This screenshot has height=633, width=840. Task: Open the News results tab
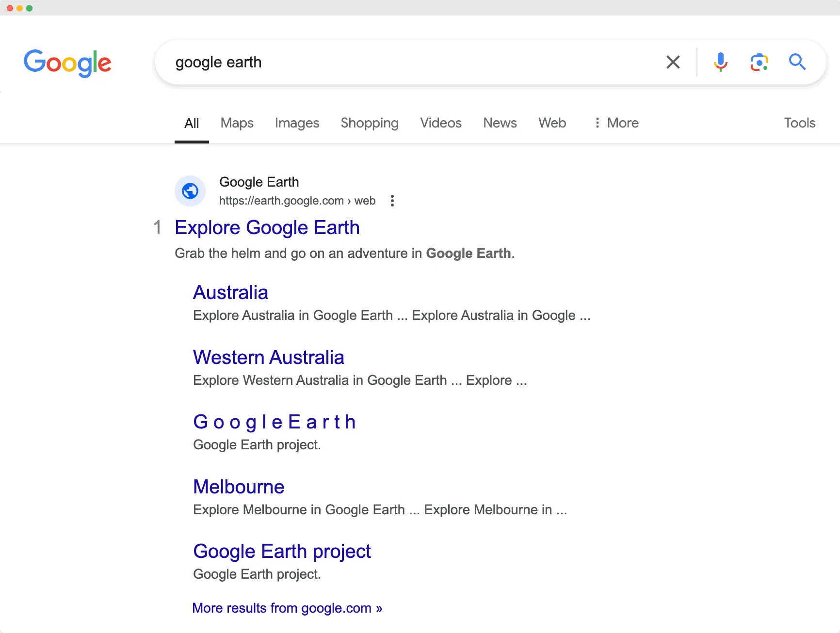pyautogui.click(x=500, y=123)
